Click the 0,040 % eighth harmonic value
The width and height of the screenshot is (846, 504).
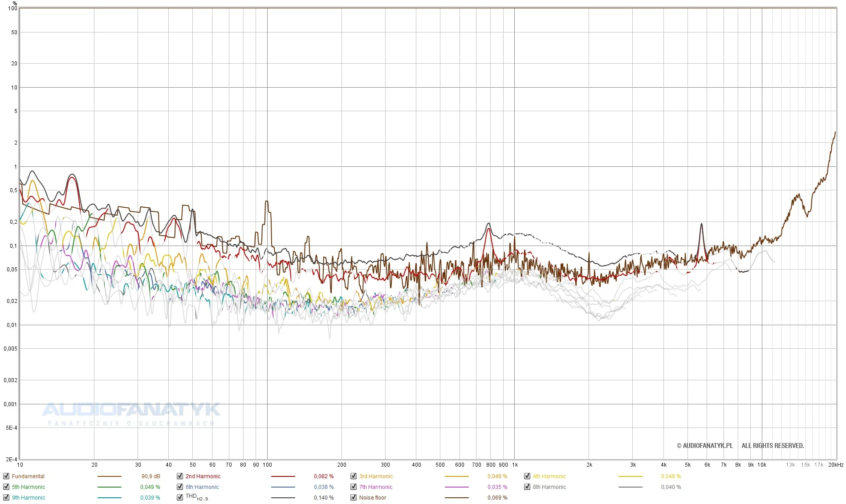coord(671,487)
